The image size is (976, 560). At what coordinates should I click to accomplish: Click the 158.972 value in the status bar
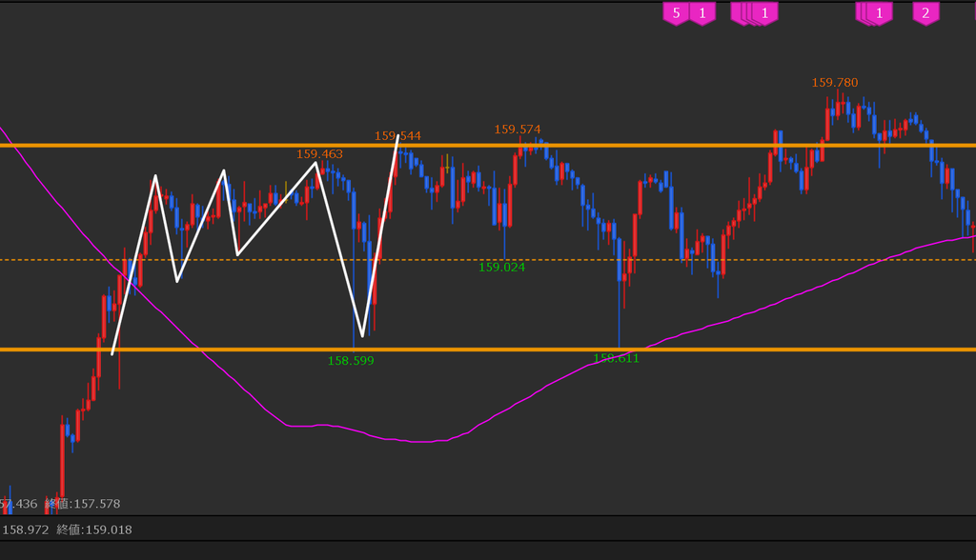[26, 530]
